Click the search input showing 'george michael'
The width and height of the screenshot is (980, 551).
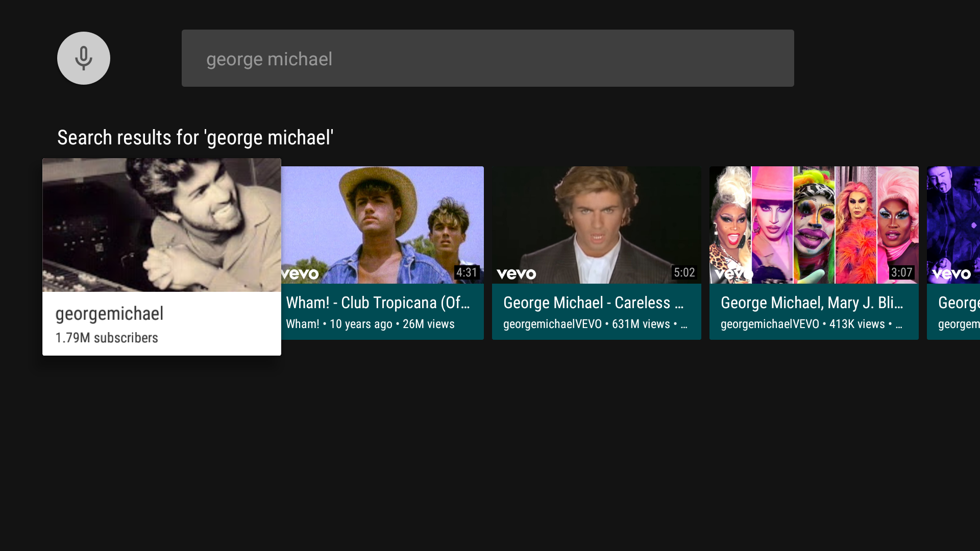pos(487,58)
